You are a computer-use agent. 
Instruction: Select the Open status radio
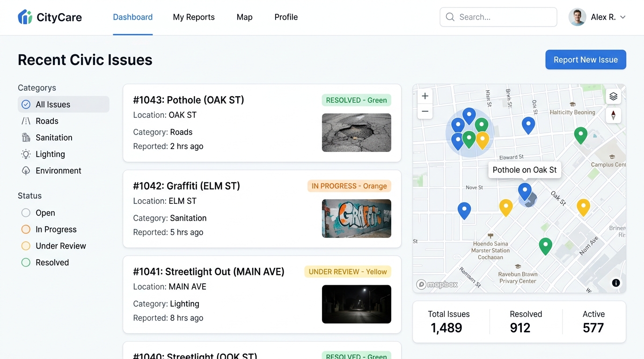(26, 213)
